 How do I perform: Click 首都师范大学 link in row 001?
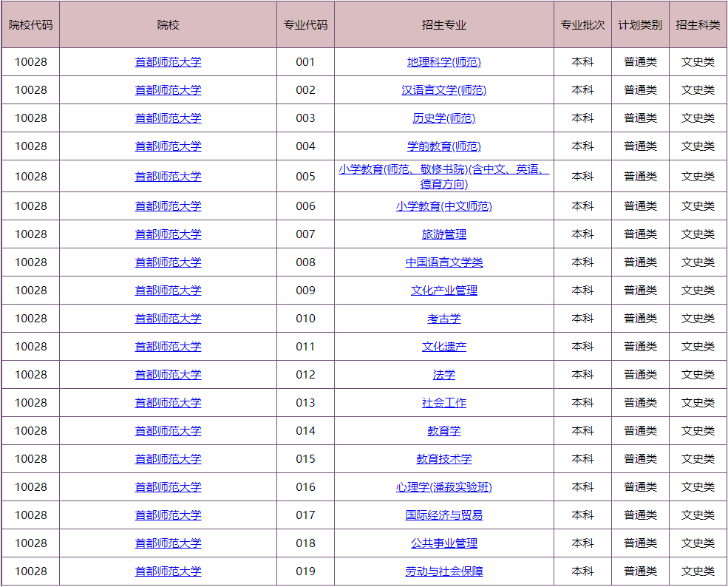168,62
